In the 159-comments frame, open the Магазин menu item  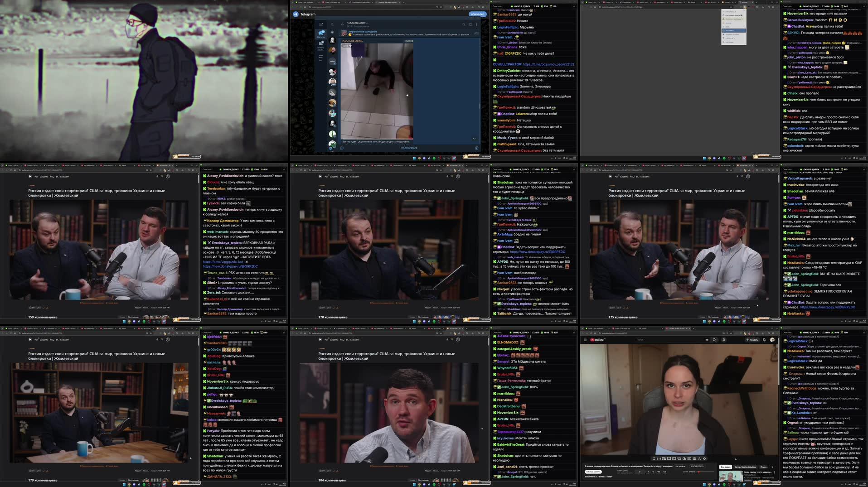[x=65, y=176]
